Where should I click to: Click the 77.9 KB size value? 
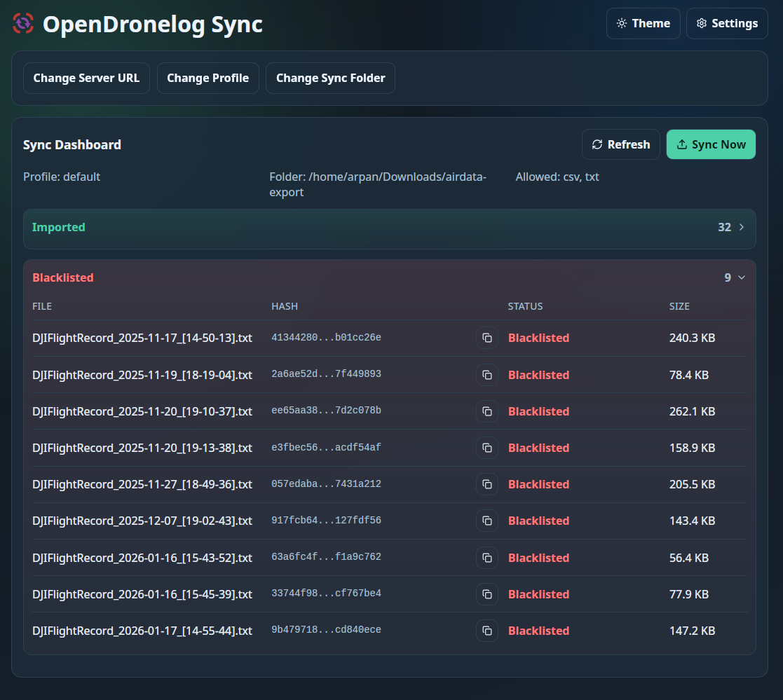689,594
